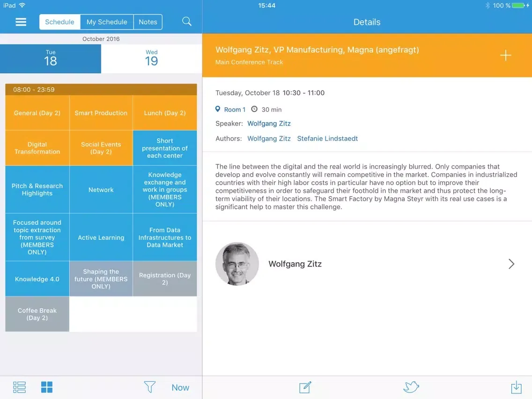Open the hamburger menu
The height and width of the screenshot is (399, 532).
coord(21,22)
